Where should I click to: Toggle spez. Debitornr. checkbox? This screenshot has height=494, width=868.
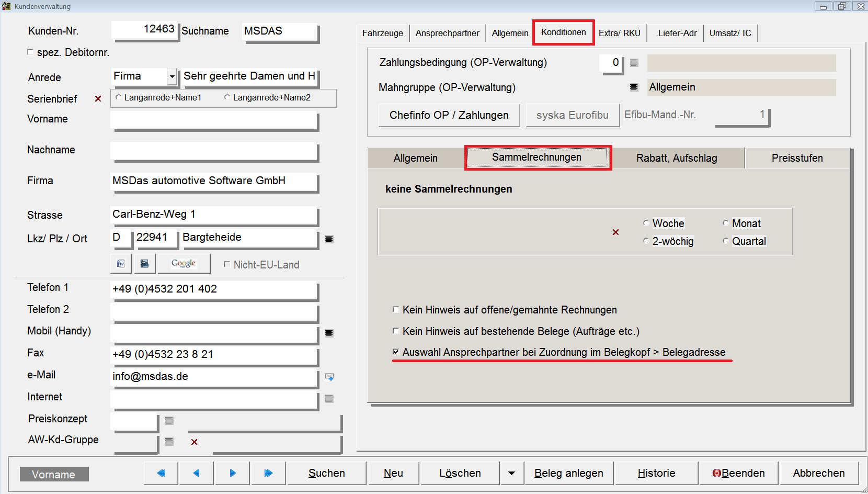[30, 52]
